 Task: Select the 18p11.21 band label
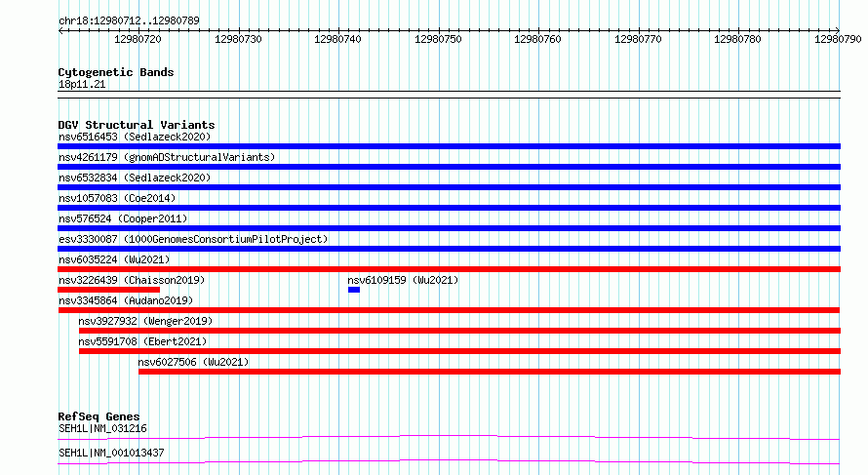pos(82,85)
